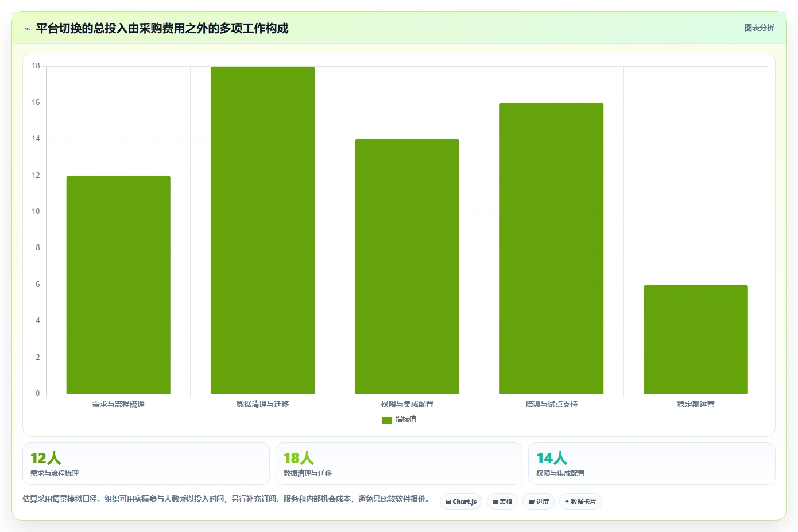
Task: Click the 表格 tag chip
Action: [502, 502]
